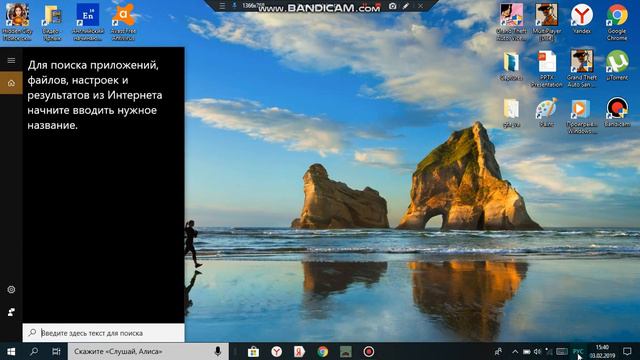640x360 pixels.
Task: Open Yandex browser from the taskbar
Action: (x=276, y=351)
